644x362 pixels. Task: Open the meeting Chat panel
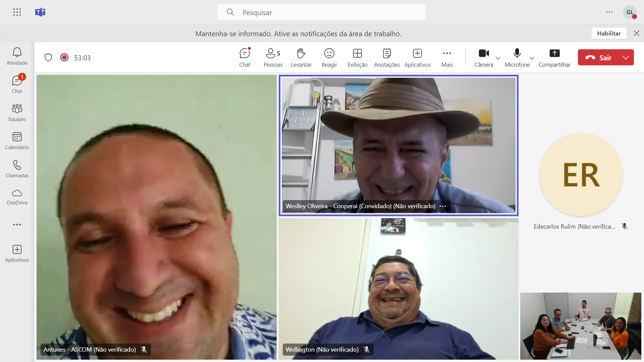245,58
